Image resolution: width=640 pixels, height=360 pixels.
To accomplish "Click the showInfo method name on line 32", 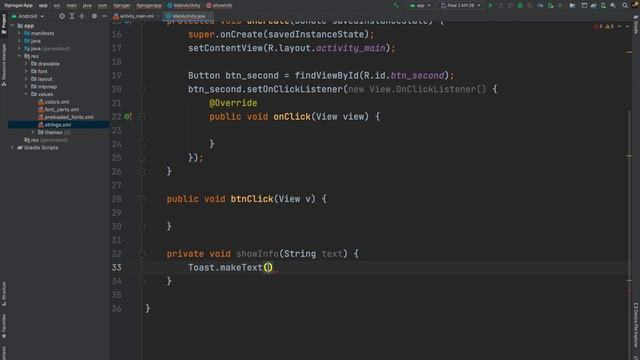I will [257, 254].
